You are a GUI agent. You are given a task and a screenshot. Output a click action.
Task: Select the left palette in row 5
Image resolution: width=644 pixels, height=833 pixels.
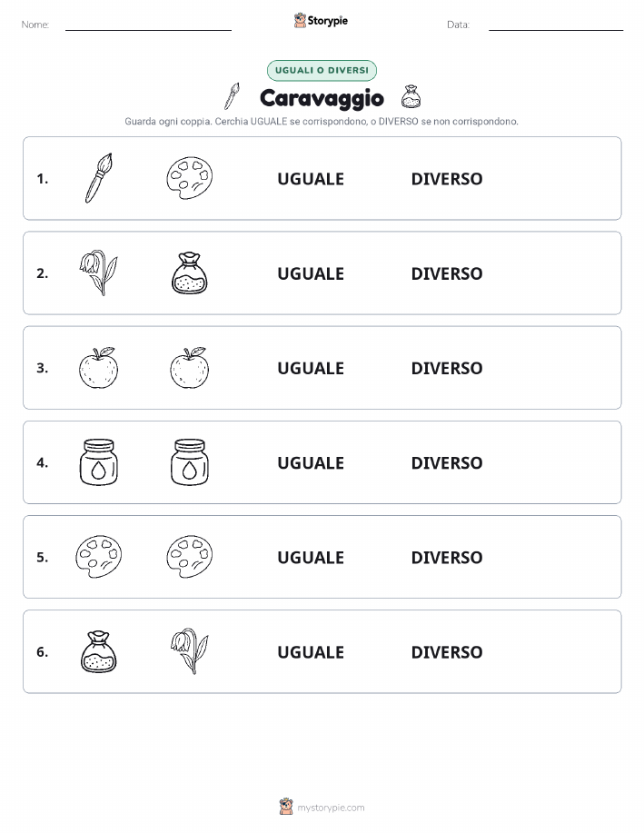click(x=99, y=557)
